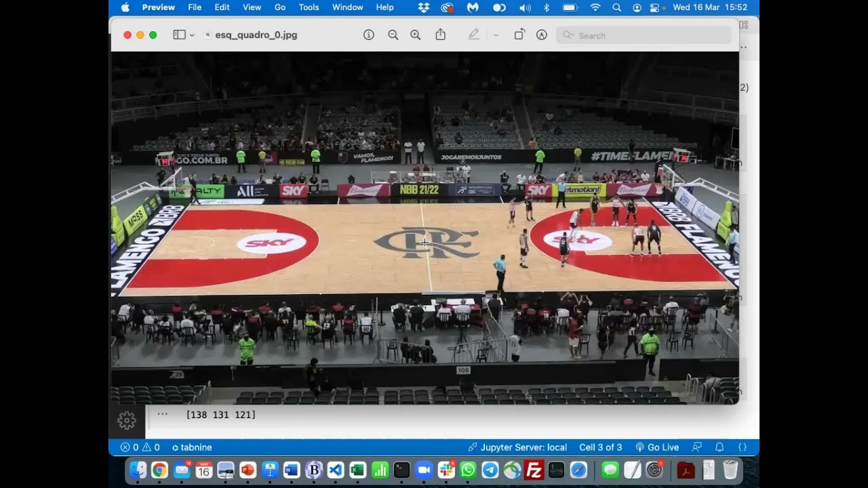This screenshot has height=488, width=868.
Task: Open Spotlight search from menu bar
Action: tap(616, 7)
